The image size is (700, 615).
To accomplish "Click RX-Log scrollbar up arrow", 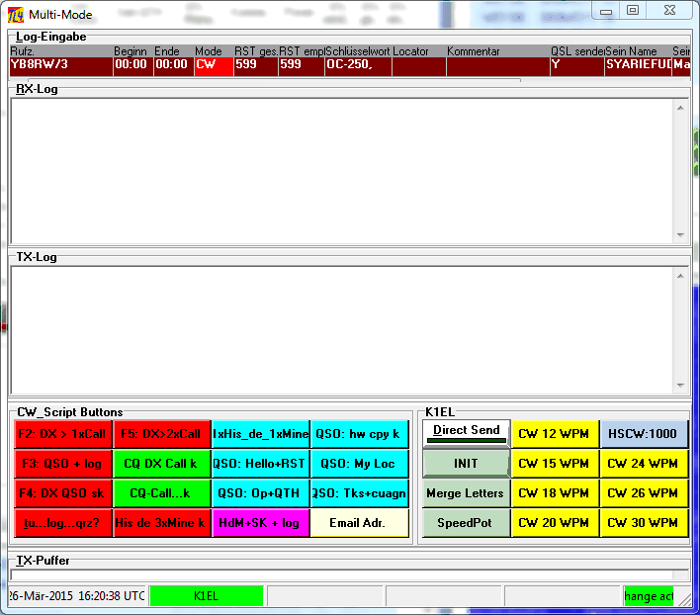I will click(680, 108).
